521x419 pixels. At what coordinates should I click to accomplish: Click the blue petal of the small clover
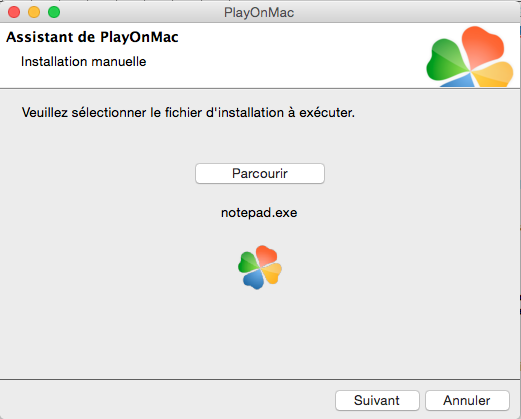(x=254, y=279)
